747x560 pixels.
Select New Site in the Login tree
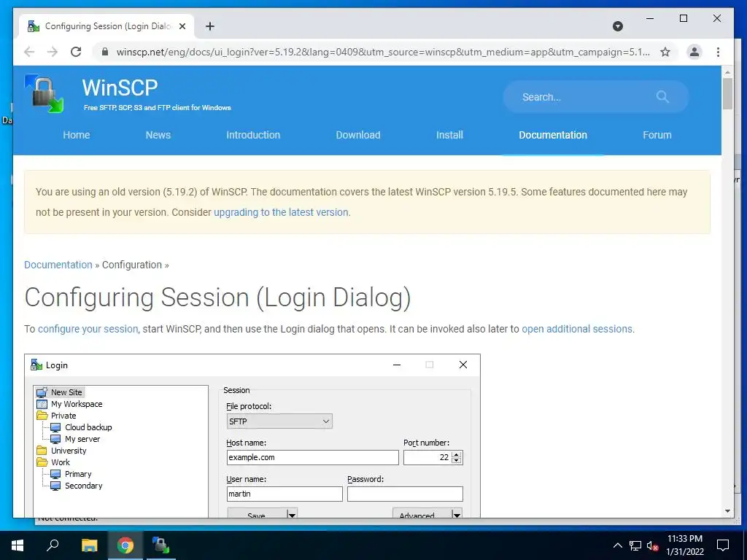60,392
